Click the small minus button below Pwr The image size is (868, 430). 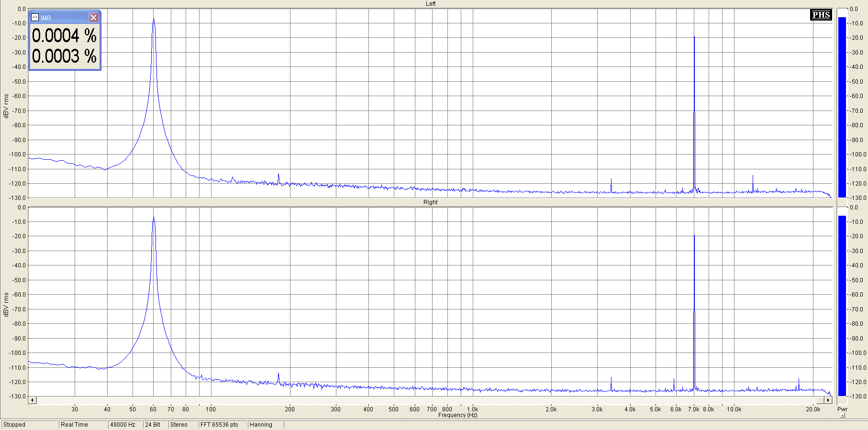point(843,415)
